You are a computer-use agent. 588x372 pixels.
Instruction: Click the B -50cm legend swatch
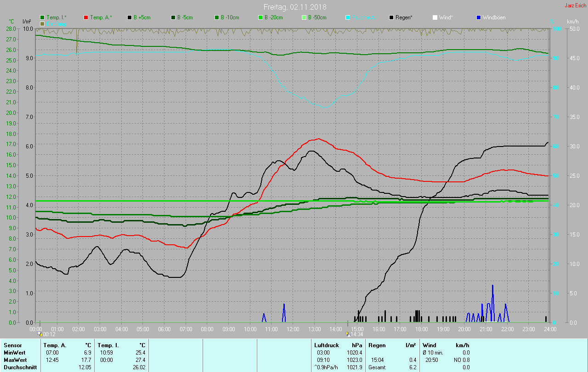pos(304,17)
